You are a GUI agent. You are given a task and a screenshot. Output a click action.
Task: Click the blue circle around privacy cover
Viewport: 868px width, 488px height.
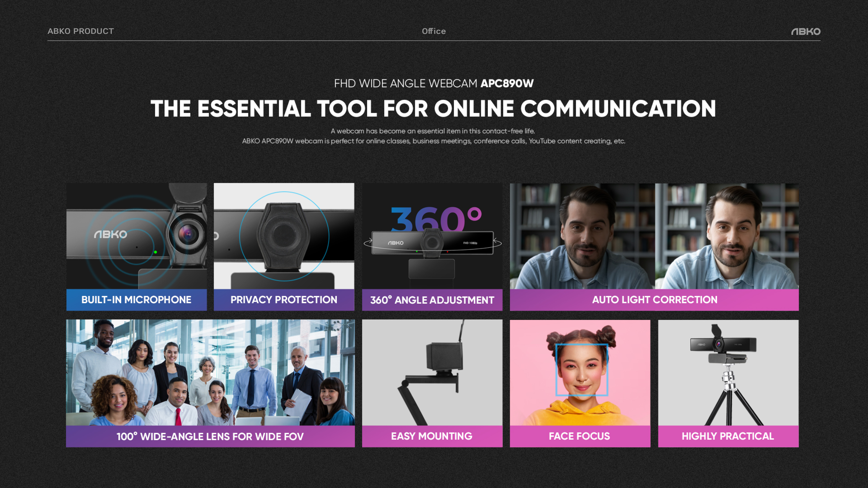tap(284, 236)
